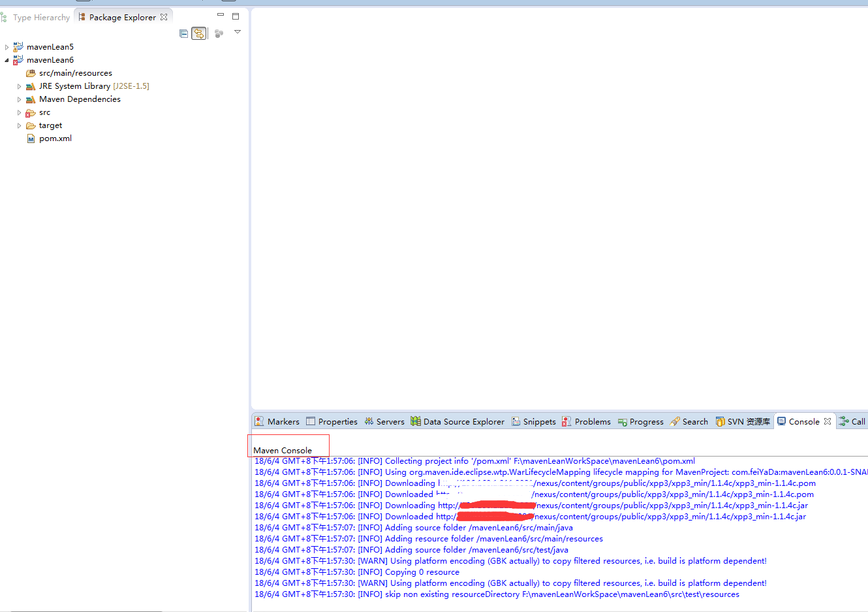Screen dimensions: 868x612
Task: Switch to the Servers tab
Action: (384, 421)
